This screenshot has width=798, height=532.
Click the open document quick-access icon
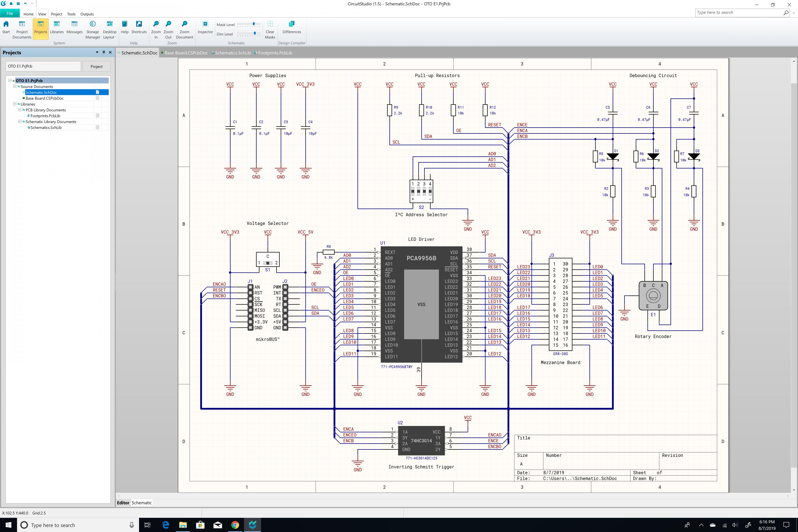[11, 4]
